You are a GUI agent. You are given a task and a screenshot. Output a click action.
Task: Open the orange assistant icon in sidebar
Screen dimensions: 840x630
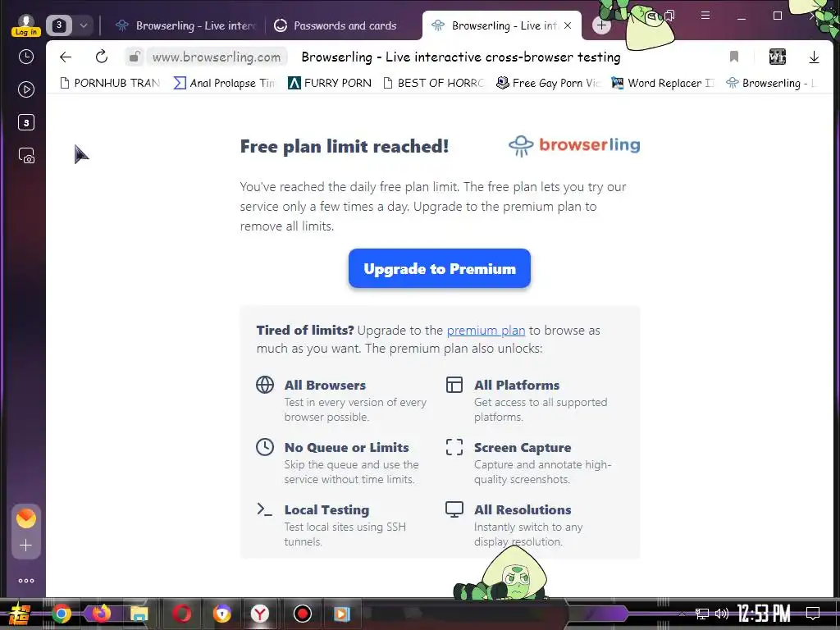[x=25, y=518]
